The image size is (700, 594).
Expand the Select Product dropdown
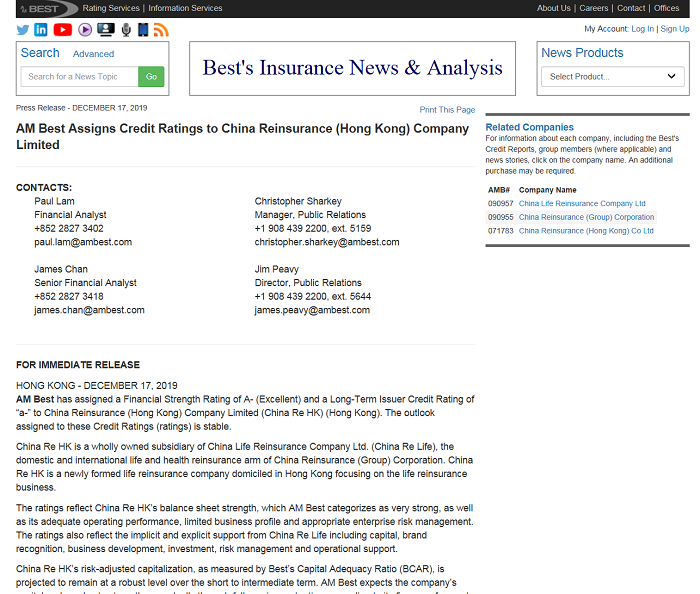(612, 77)
